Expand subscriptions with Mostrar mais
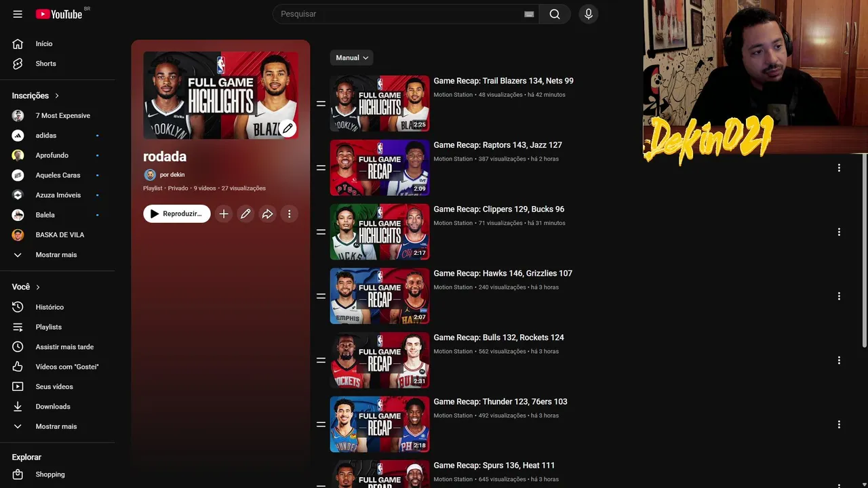868x488 pixels. coord(58,255)
